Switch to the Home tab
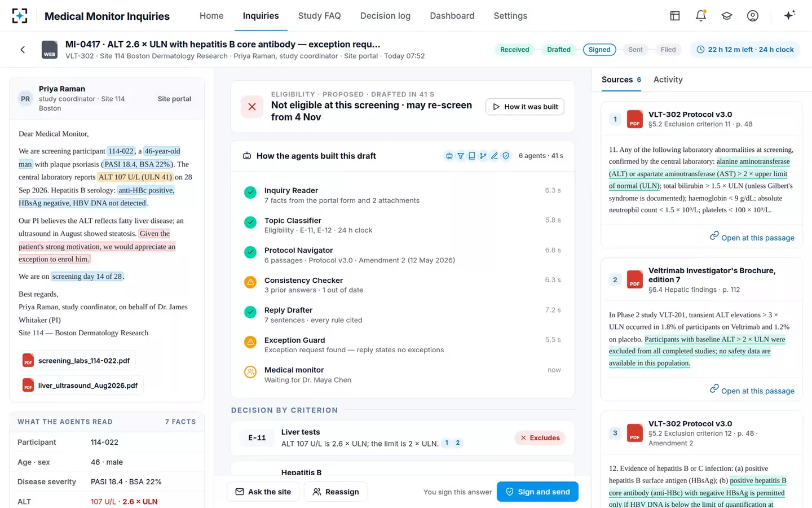The image size is (812, 508). pos(211,16)
